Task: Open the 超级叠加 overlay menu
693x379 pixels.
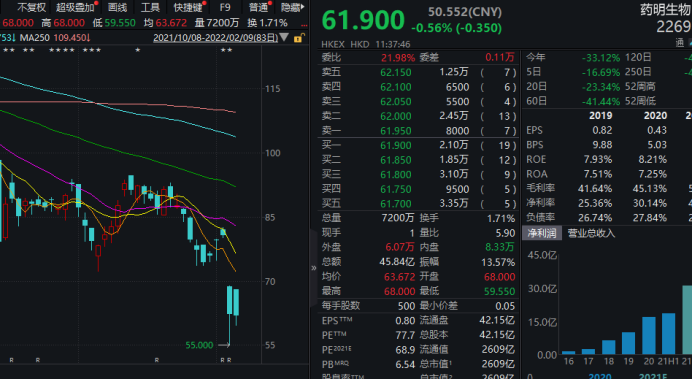Action: 75,8
